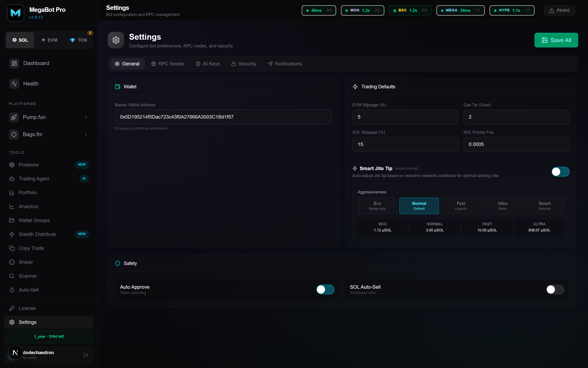Viewport: 588px width, 368px height.
Task: Open License via its key icon
Action: 12,308
